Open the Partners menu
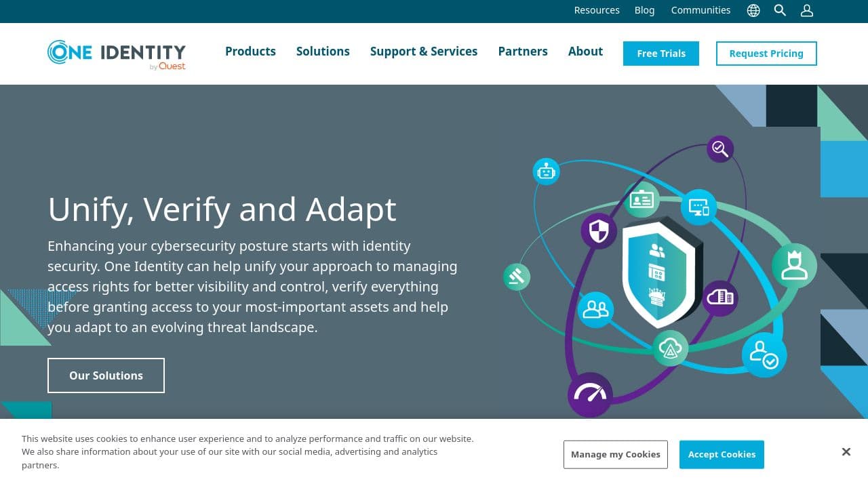This screenshot has height=488, width=868. [523, 52]
